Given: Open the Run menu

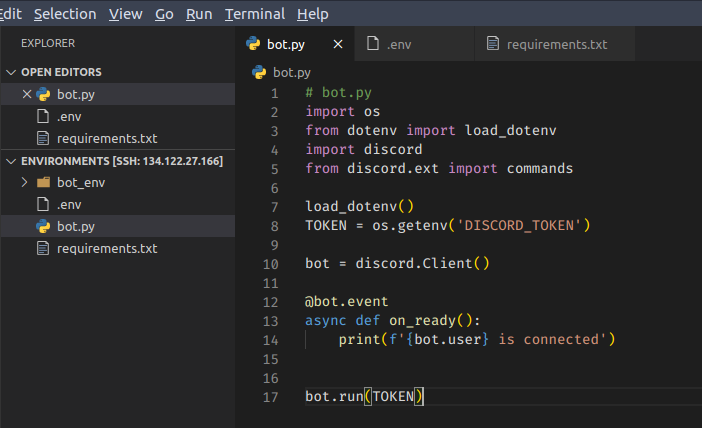Looking at the screenshot, I should click(199, 14).
